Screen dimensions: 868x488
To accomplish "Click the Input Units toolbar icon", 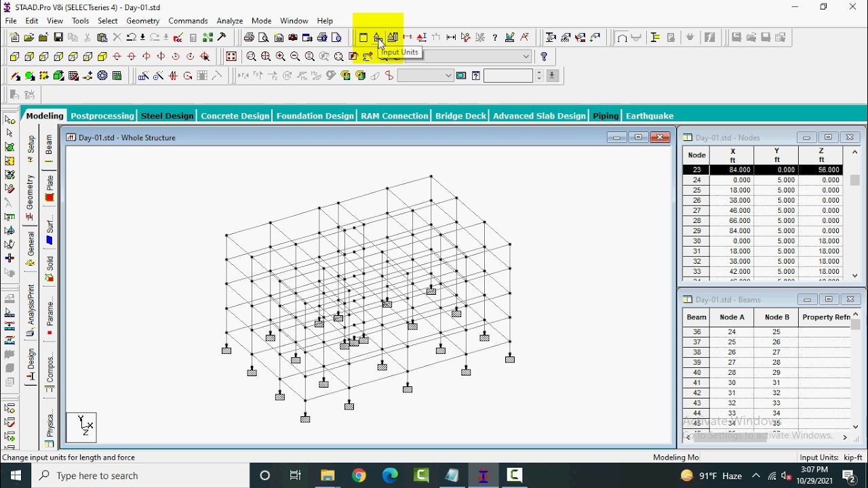I will (378, 38).
